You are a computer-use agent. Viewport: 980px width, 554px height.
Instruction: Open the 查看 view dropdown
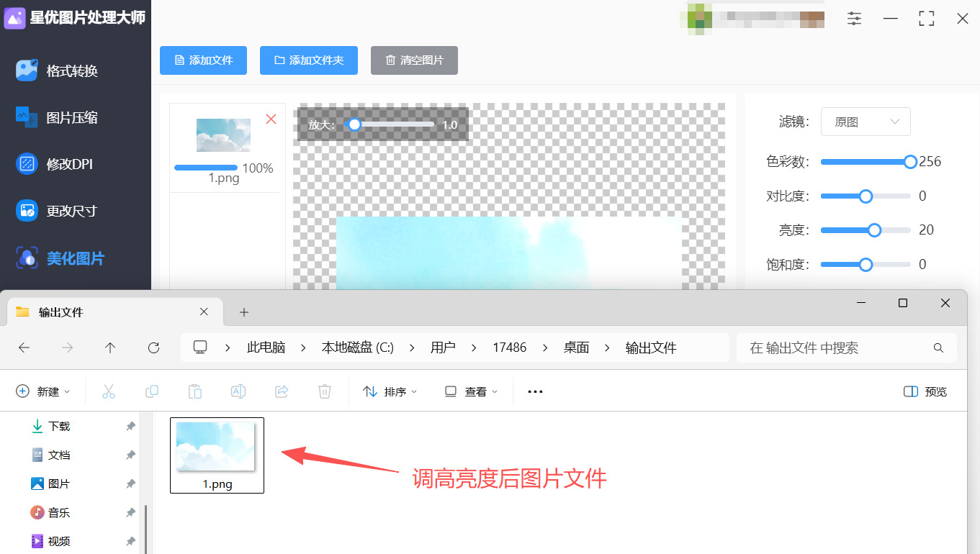coord(471,391)
